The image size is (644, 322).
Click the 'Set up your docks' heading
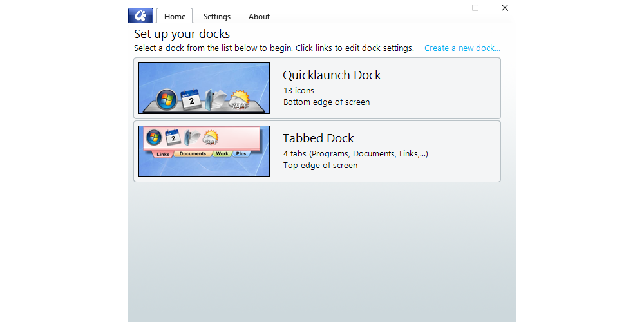coord(182,33)
